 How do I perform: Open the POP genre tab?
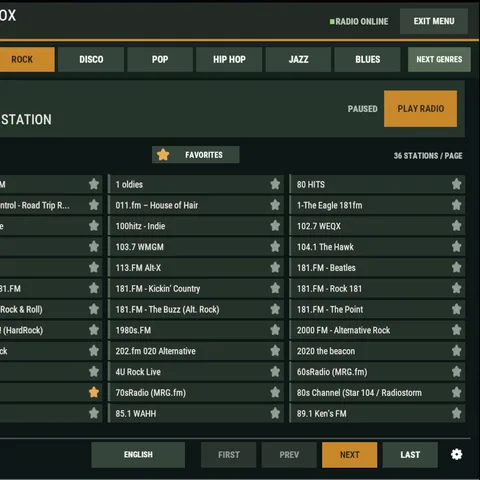point(160,59)
